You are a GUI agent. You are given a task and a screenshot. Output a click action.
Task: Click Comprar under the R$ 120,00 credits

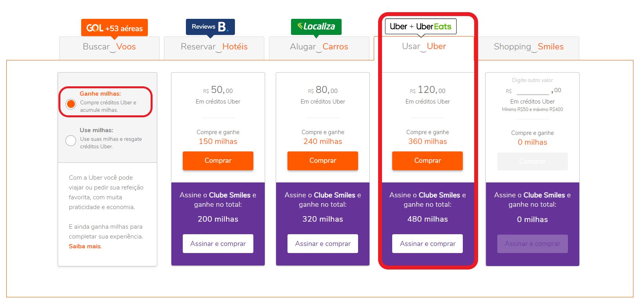tap(428, 160)
